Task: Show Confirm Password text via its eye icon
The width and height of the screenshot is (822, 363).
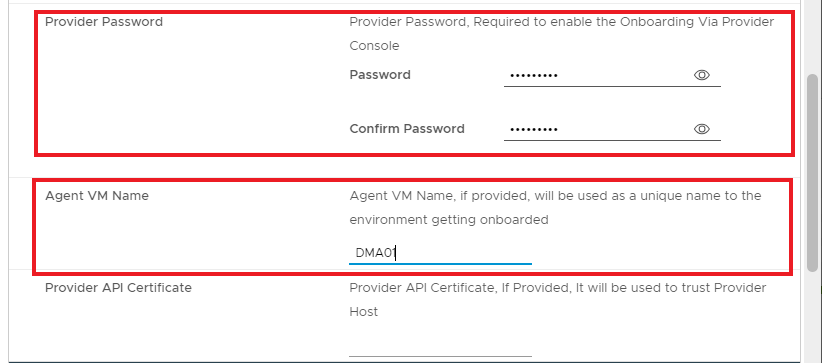Action: (x=701, y=129)
